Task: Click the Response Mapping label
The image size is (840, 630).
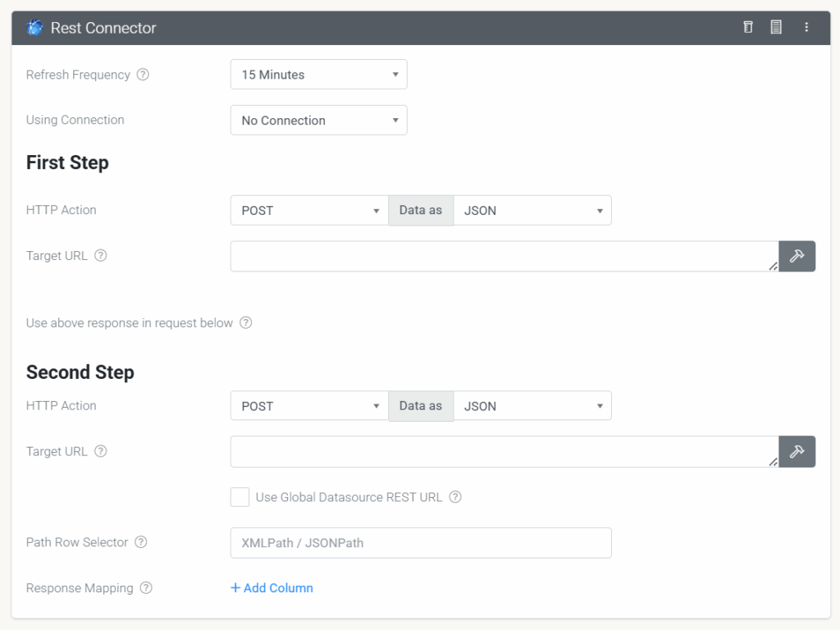Action: [x=80, y=588]
